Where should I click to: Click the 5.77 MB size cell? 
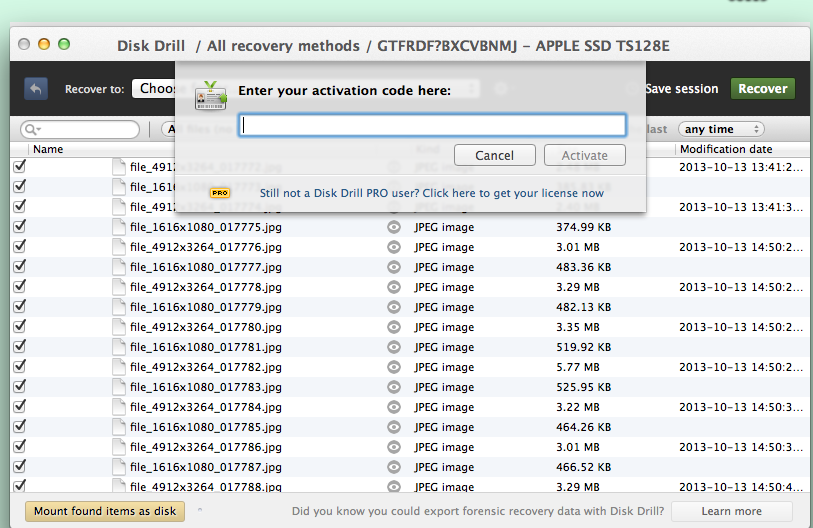(x=578, y=367)
